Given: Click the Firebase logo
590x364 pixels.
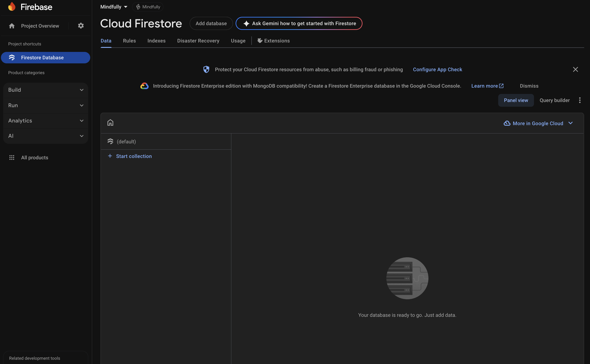Looking at the screenshot, I should click(x=30, y=7).
